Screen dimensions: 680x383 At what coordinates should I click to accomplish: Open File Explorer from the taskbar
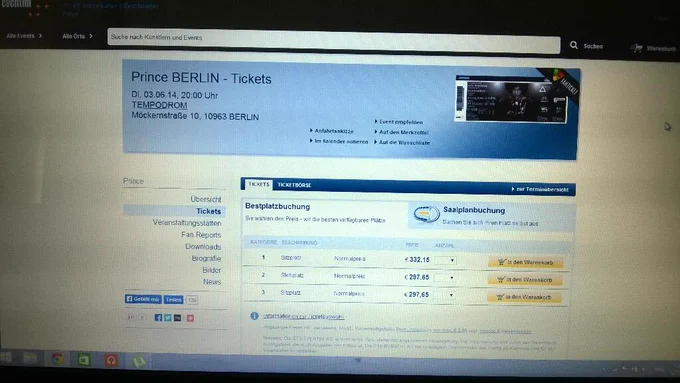[x=30, y=358]
